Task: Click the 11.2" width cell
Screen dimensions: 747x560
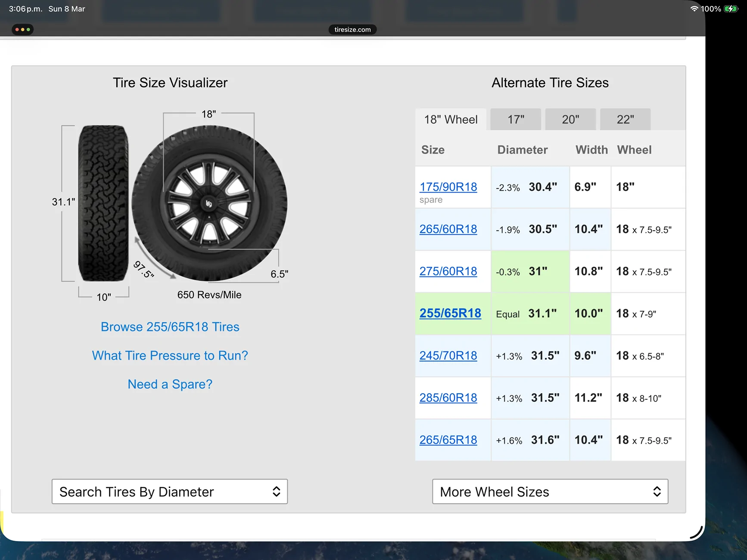Action: pyautogui.click(x=590, y=398)
